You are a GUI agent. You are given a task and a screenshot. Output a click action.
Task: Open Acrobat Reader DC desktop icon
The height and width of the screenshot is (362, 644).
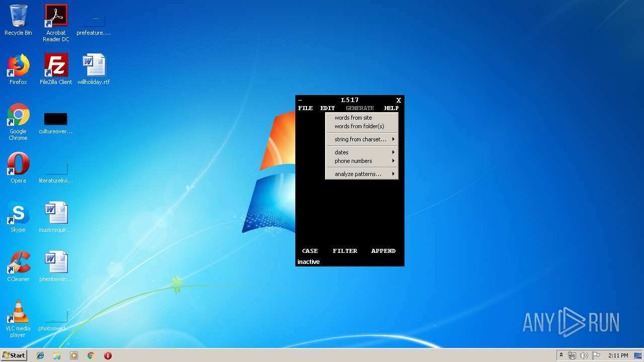[56, 23]
